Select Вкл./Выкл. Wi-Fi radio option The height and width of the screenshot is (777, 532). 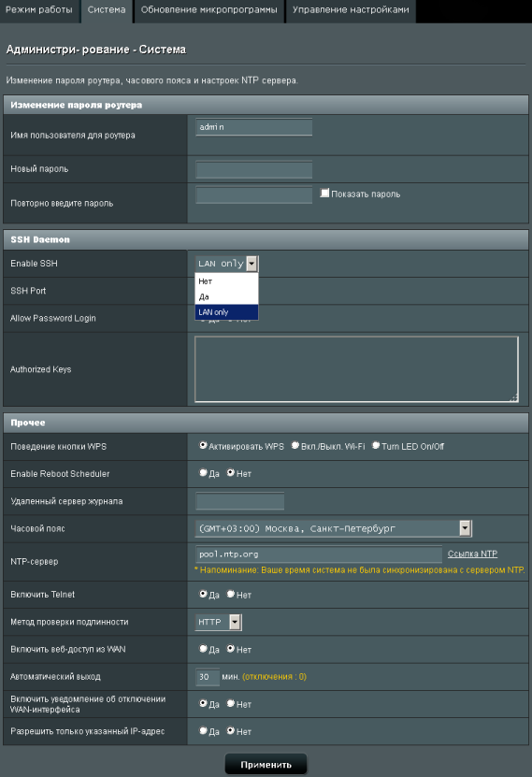(295, 445)
